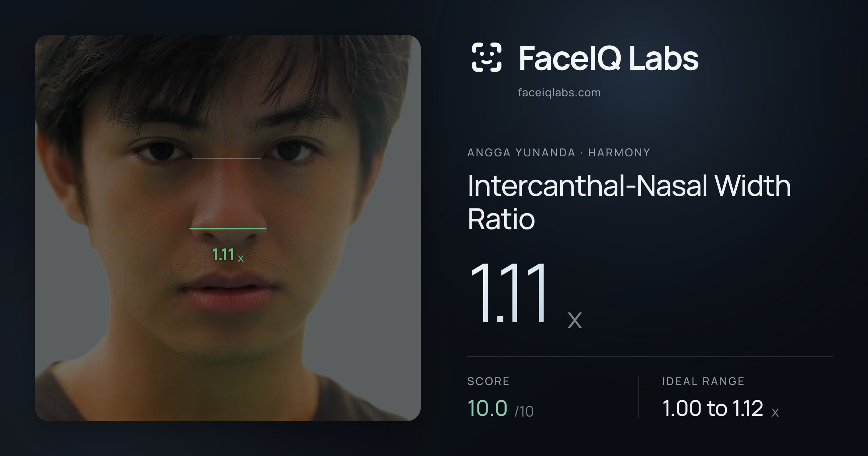
Task: Select the 1.00 to 1.12 range value
Action: 712,408
